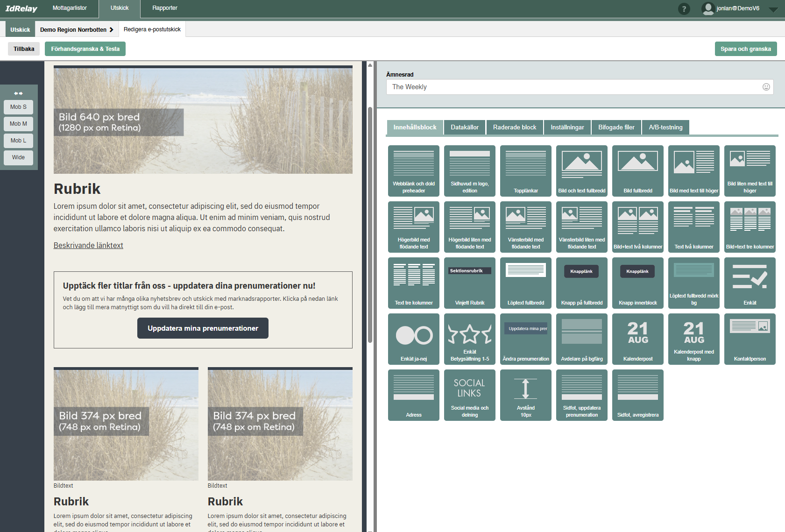Screen dimensions: 785x532
Task: Add the Knapp på fullbredd block
Action: pos(581,283)
